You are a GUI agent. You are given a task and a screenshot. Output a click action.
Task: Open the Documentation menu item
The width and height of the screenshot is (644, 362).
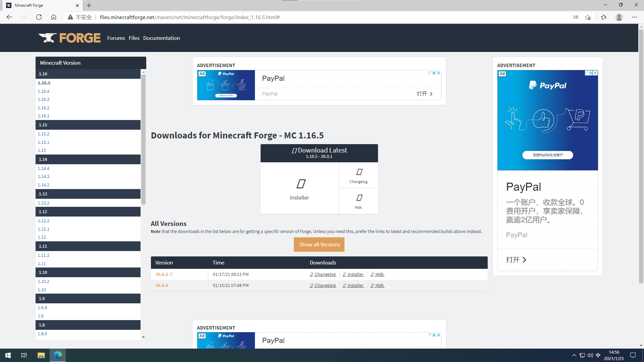[x=161, y=38]
